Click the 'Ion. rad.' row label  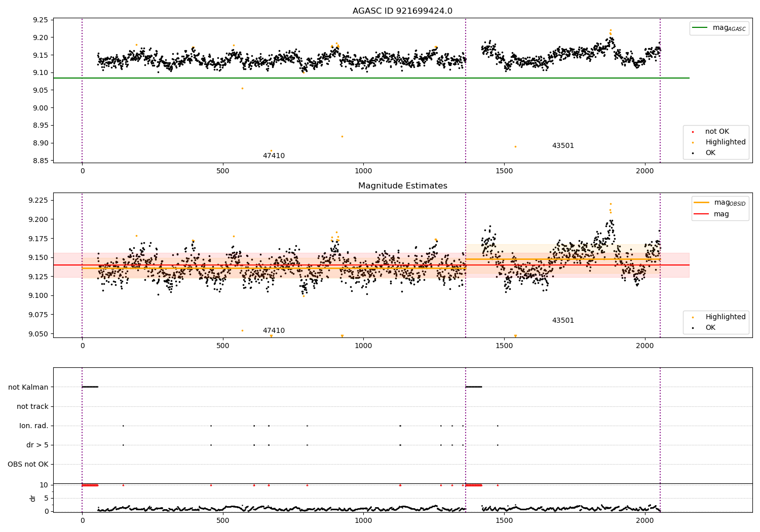coord(34,426)
